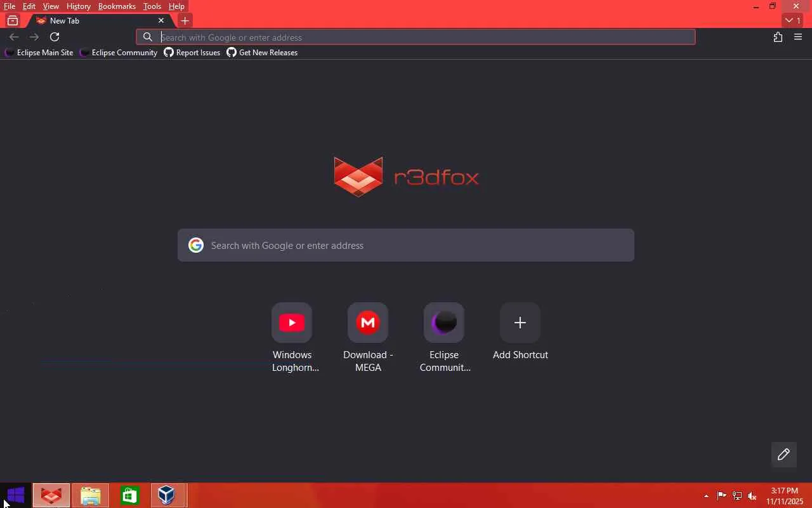
Task: Reload the current page
Action: pyautogui.click(x=55, y=37)
